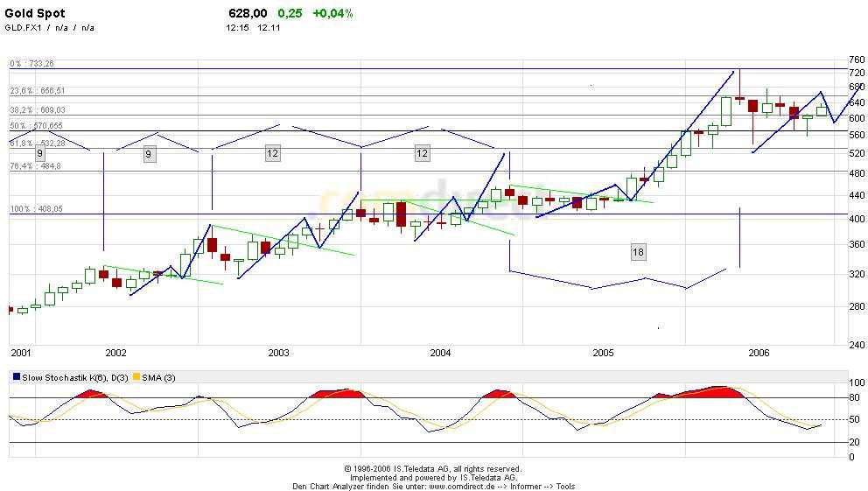The height and width of the screenshot is (491, 868).
Task: Click the blue Slow Stochastik legend square
Action: tap(17, 377)
